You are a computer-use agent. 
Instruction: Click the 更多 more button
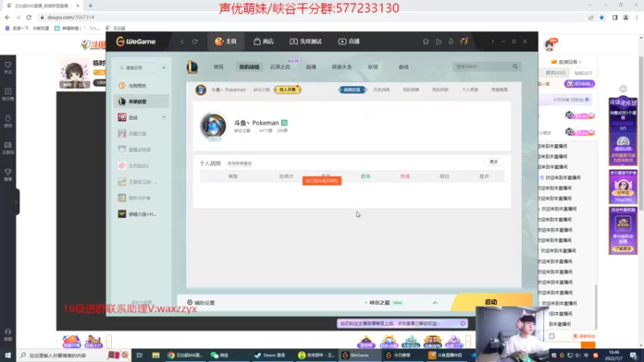(494, 162)
